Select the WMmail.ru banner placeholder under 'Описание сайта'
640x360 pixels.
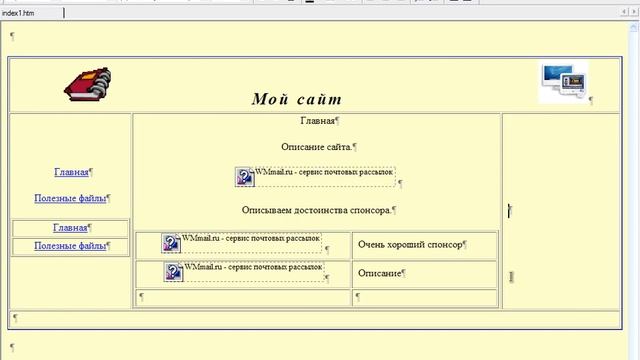click(x=315, y=177)
